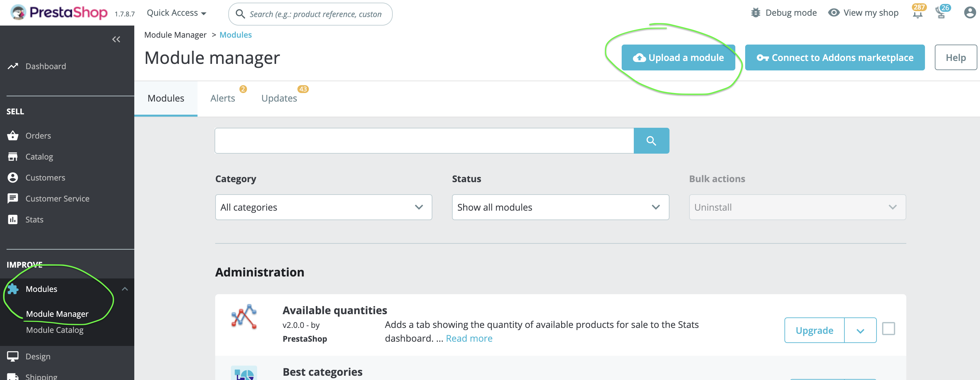980x380 pixels.
Task: Collapse the sidebar with double-chevron icon
Action: coord(116,39)
